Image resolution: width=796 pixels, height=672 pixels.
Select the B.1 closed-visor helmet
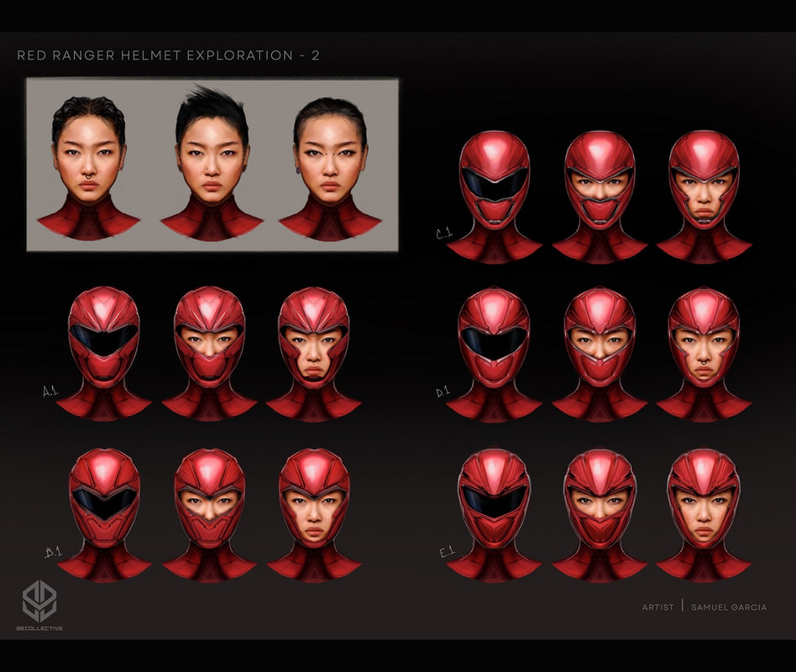(105, 515)
